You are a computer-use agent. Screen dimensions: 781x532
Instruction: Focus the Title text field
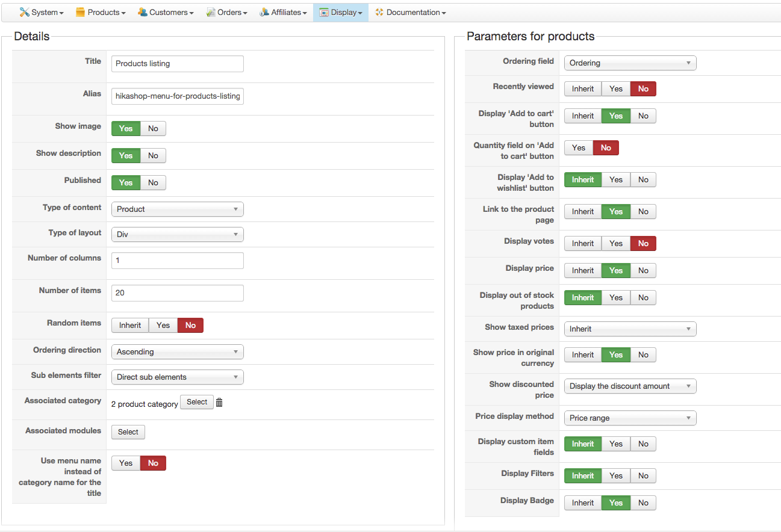tap(177, 64)
